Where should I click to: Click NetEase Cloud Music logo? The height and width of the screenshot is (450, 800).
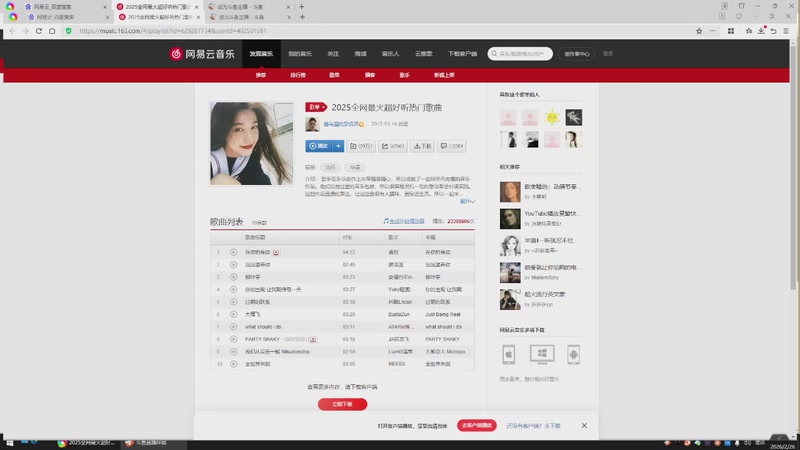coord(202,54)
